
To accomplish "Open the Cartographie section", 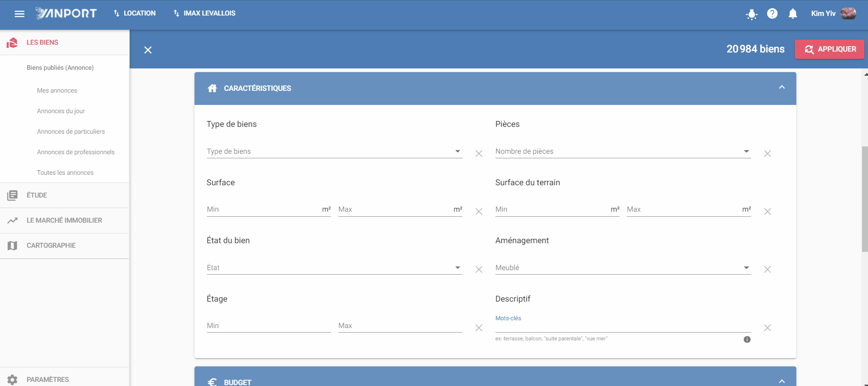I will [64, 245].
